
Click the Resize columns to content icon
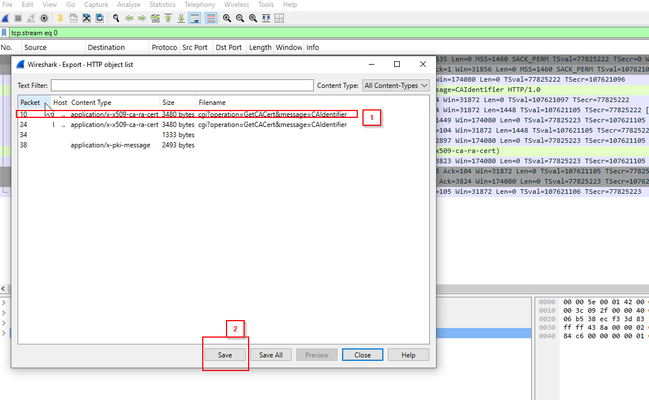click(266, 18)
